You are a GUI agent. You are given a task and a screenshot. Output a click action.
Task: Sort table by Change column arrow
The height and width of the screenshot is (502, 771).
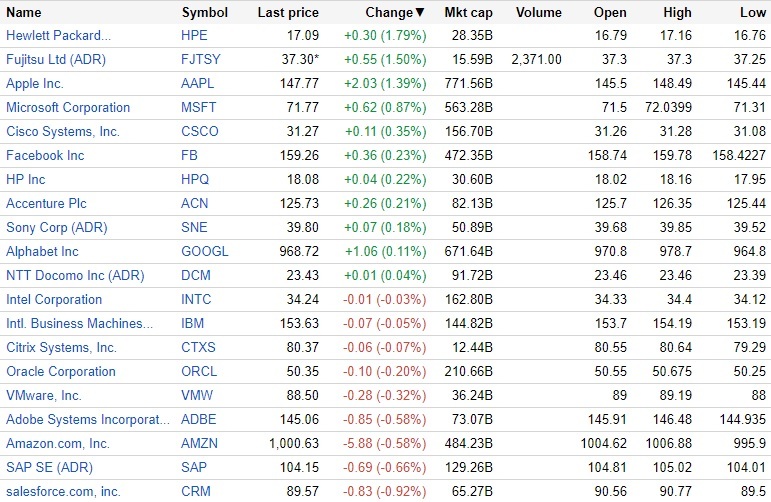(419, 13)
